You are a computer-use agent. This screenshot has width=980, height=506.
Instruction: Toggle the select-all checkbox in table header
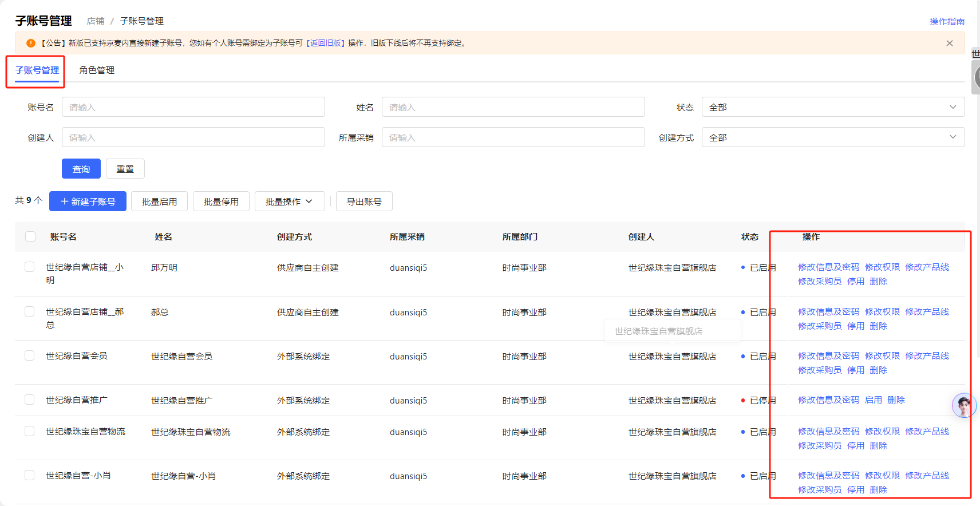[x=30, y=236]
